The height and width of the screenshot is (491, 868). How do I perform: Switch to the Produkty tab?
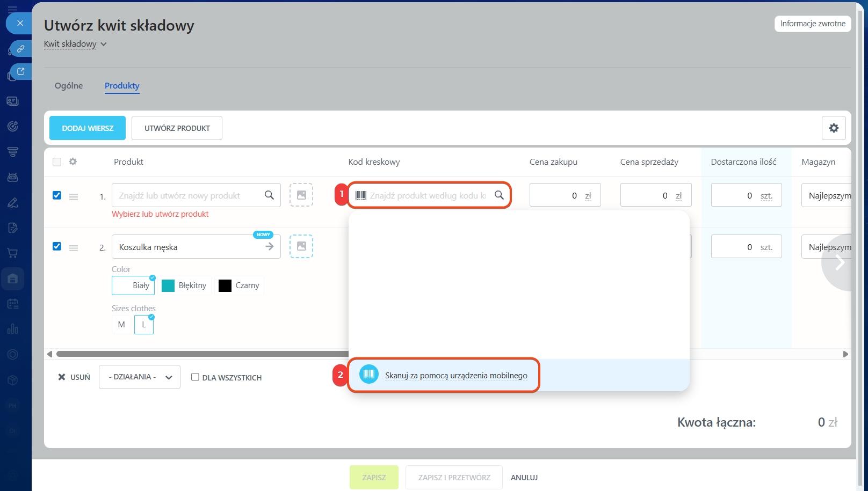pyautogui.click(x=122, y=86)
